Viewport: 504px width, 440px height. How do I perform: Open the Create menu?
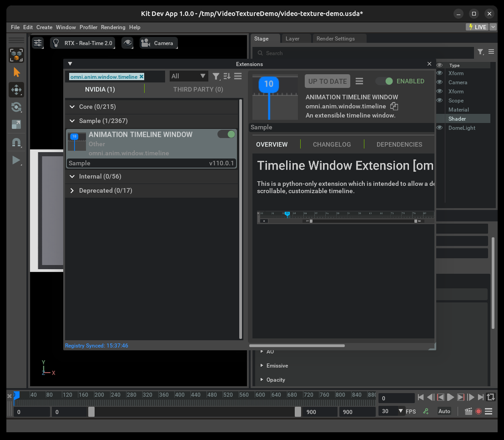click(44, 27)
